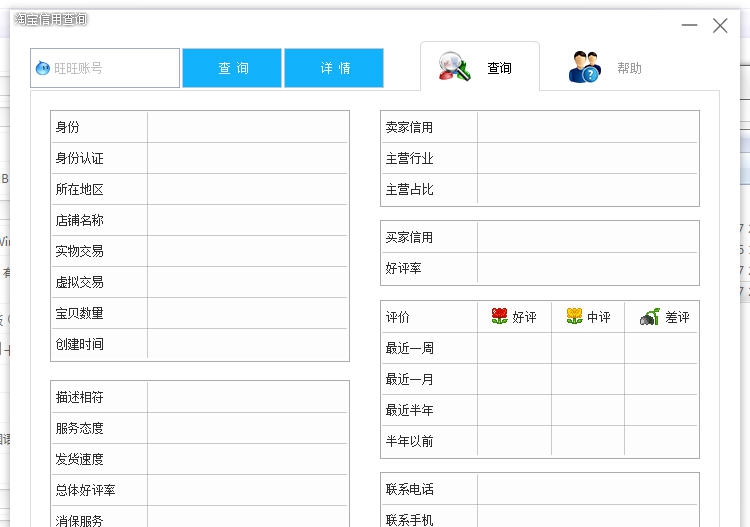Click the 最近一月 row label
Image resolution: width=750 pixels, height=527 pixels.
pyautogui.click(x=409, y=379)
